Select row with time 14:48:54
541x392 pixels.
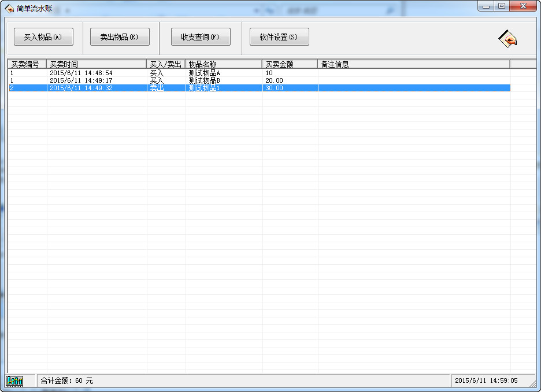point(260,73)
